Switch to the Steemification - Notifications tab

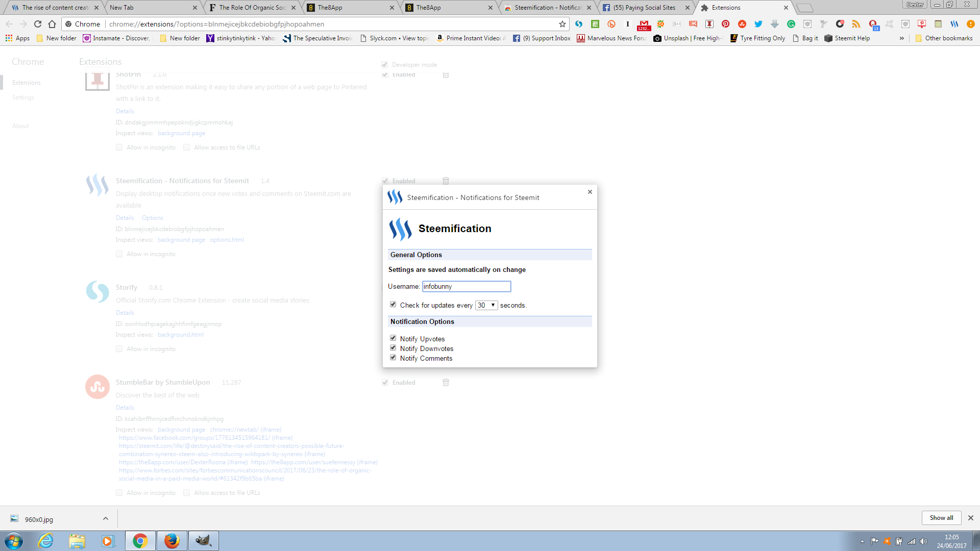tap(547, 8)
